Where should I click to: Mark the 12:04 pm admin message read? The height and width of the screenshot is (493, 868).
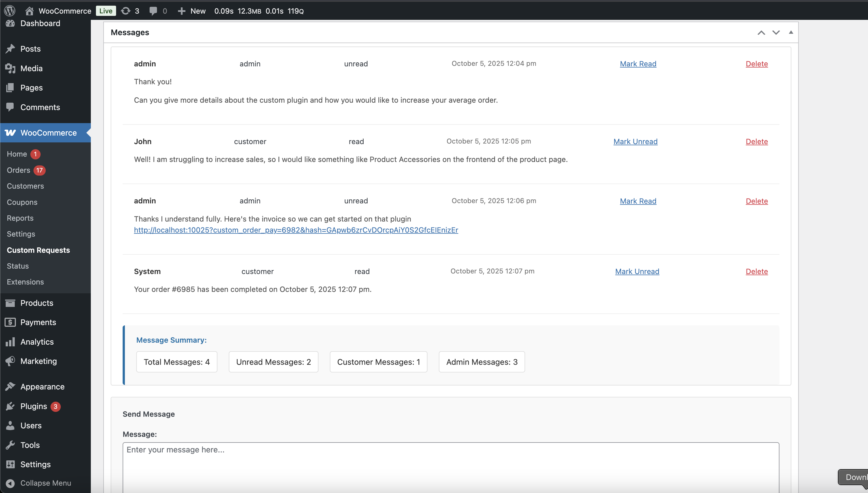coord(638,64)
